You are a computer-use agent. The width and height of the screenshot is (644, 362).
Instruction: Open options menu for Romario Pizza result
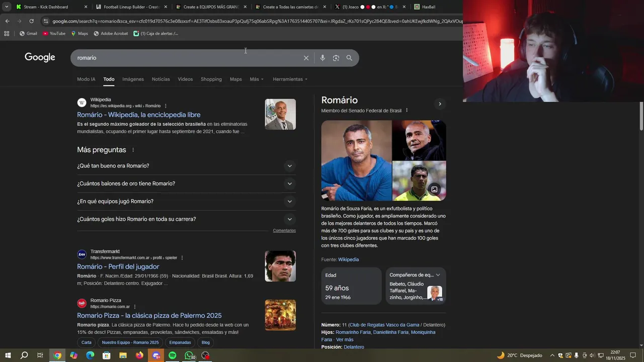[135, 307]
